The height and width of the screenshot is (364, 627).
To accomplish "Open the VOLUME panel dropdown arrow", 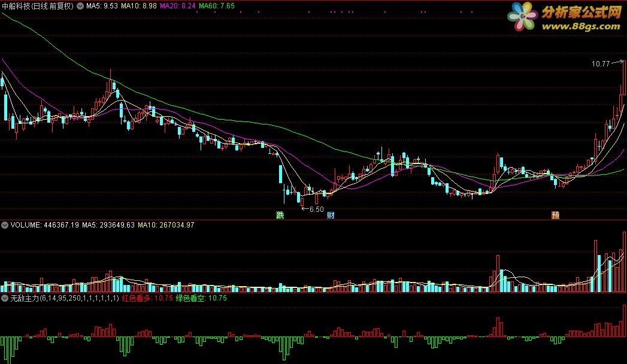I will (5, 225).
